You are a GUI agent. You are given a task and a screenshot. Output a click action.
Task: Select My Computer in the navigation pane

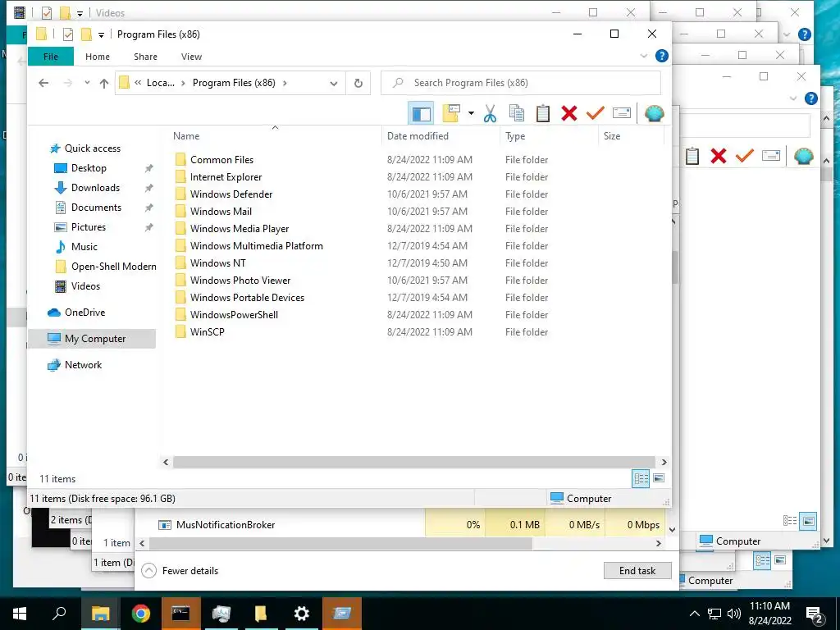(92, 339)
